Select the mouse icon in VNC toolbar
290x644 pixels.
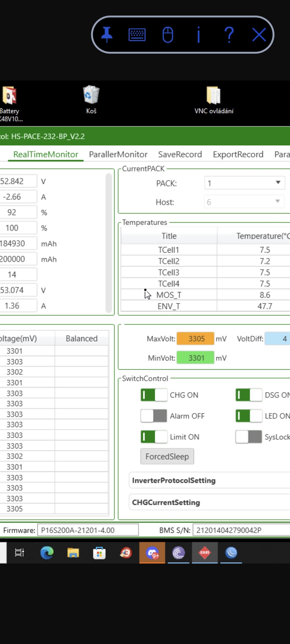[x=168, y=35]
